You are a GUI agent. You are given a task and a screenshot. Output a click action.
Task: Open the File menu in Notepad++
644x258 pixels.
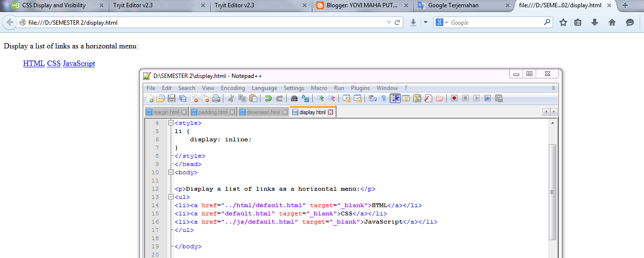[151, 88]
